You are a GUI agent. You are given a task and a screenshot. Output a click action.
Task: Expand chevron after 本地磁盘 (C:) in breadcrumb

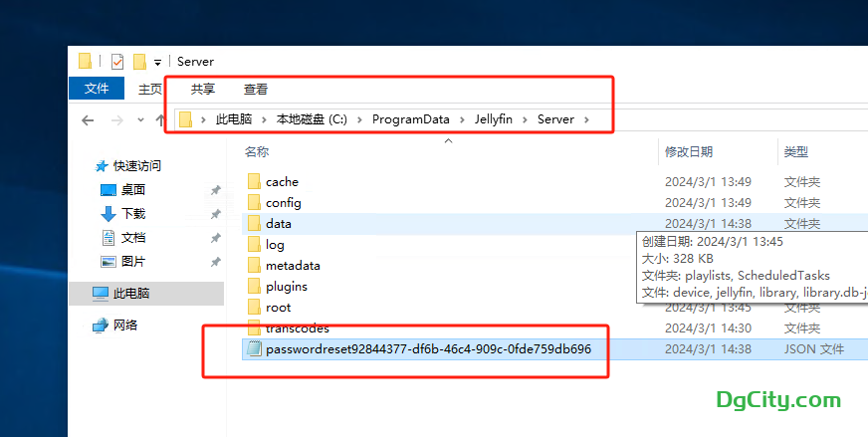tap(359, 119)
